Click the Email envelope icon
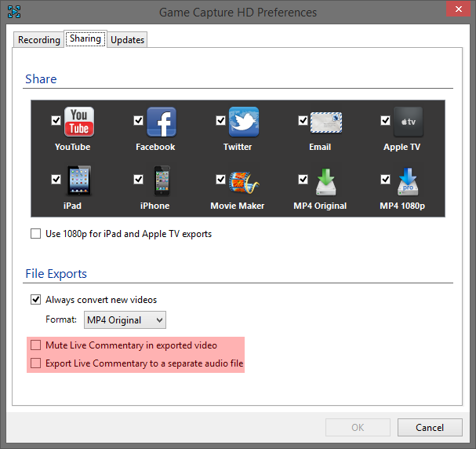 (325, 122)
